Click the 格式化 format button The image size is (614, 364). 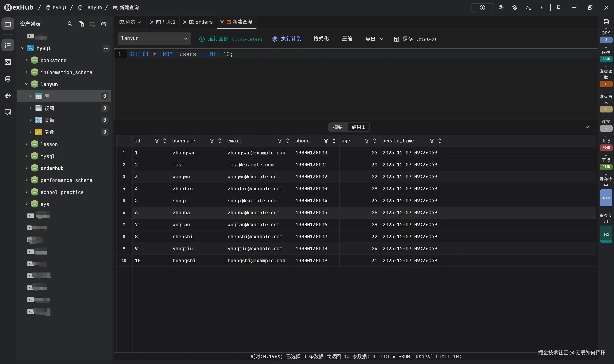321,39
